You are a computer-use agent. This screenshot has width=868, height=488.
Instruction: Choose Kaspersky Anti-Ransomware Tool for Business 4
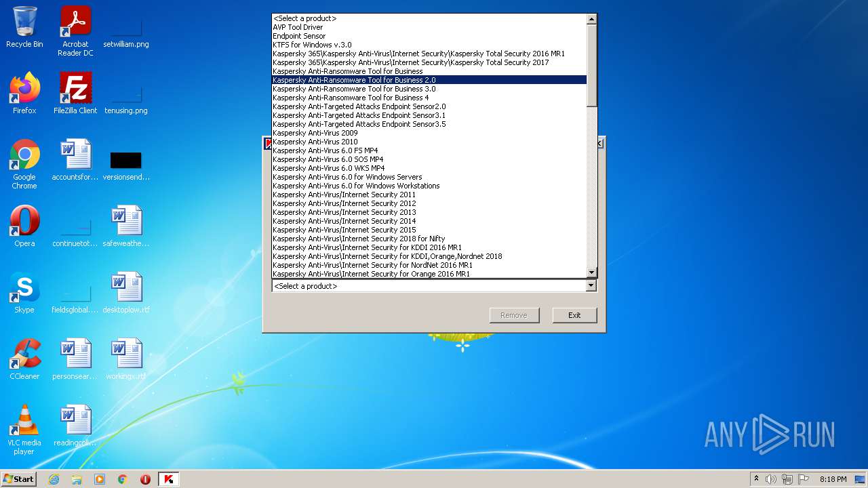429,98
